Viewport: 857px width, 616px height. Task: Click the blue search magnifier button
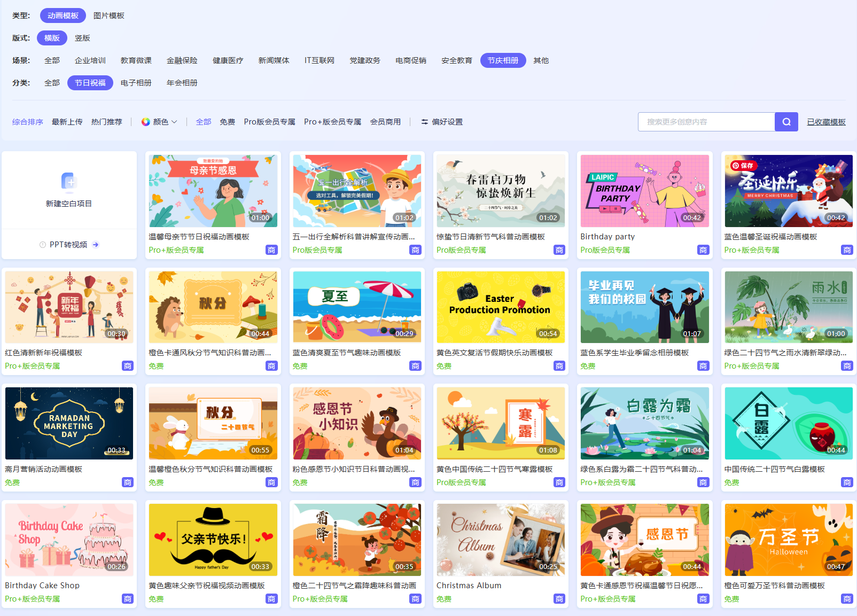(786, 122)
